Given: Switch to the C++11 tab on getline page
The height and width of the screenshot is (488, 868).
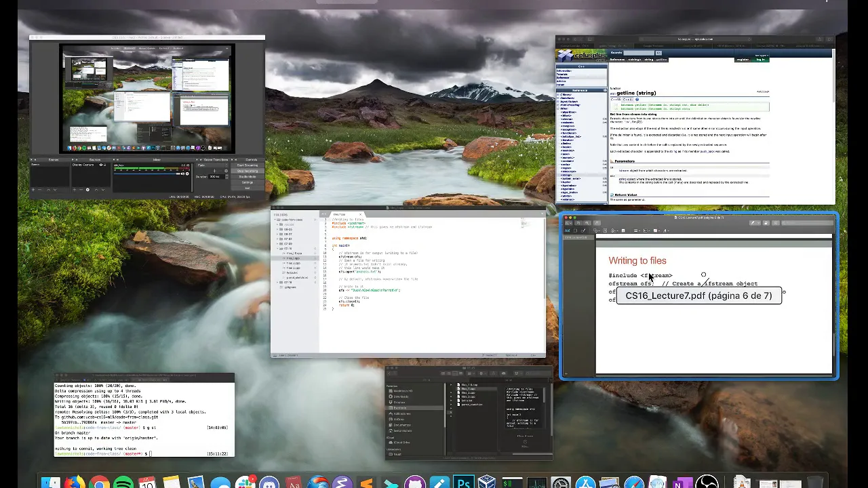Looking at the screenshot, I should tap(628, 100).
